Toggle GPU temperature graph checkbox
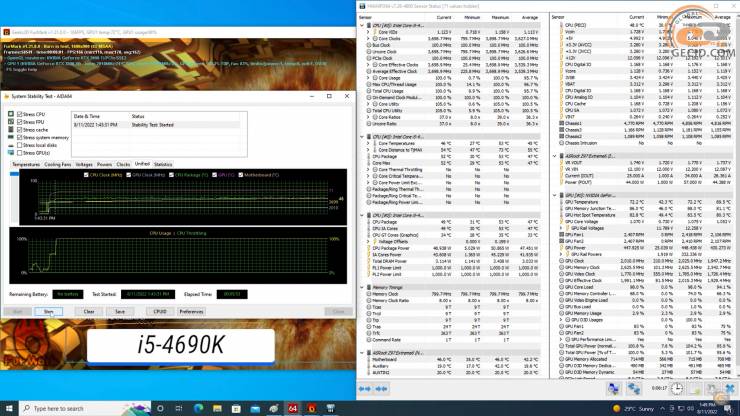Image resolution: width=740 pixels, height=416 pixels. click(x=215, y=175)
